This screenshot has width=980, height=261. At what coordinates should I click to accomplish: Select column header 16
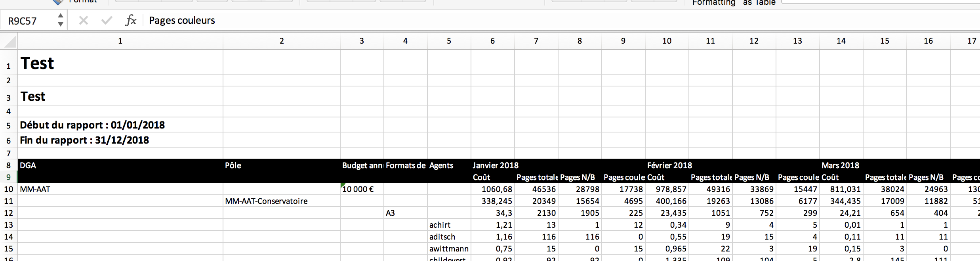pos(928,41)
